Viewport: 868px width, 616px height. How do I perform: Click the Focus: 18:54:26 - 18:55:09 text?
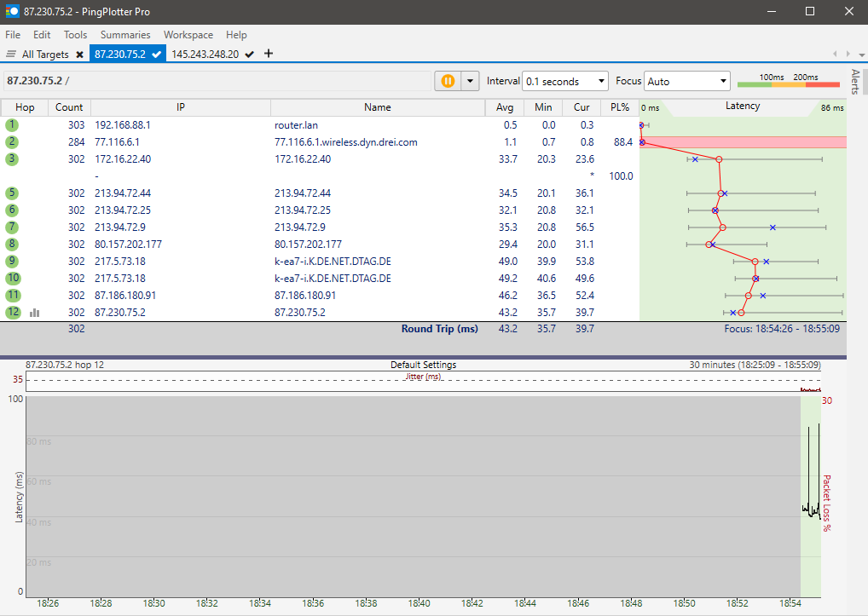[x=782, y=329]
